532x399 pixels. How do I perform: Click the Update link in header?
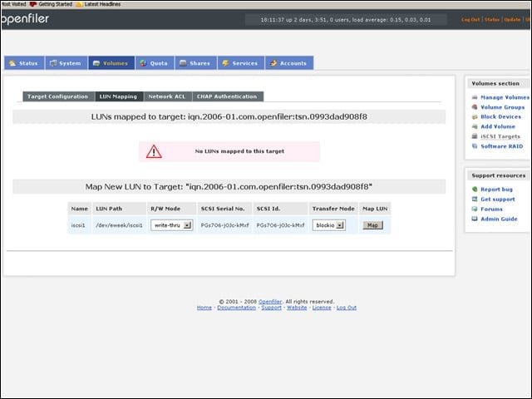tap(512, 20)
